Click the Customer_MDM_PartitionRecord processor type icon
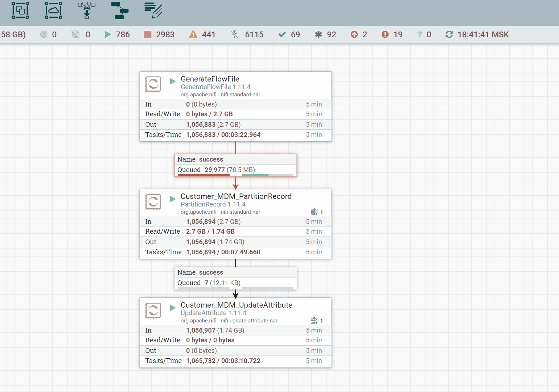The image size is (559, 392). [153, 202]
